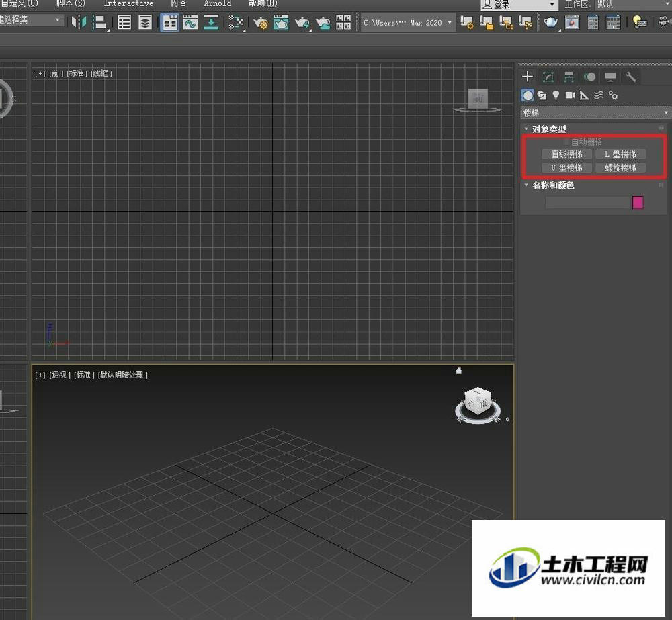The width and height of the screenshot is (672, 620).
Task: Collapse the 对象类型 rollout
Action: [x=526, y=128]
